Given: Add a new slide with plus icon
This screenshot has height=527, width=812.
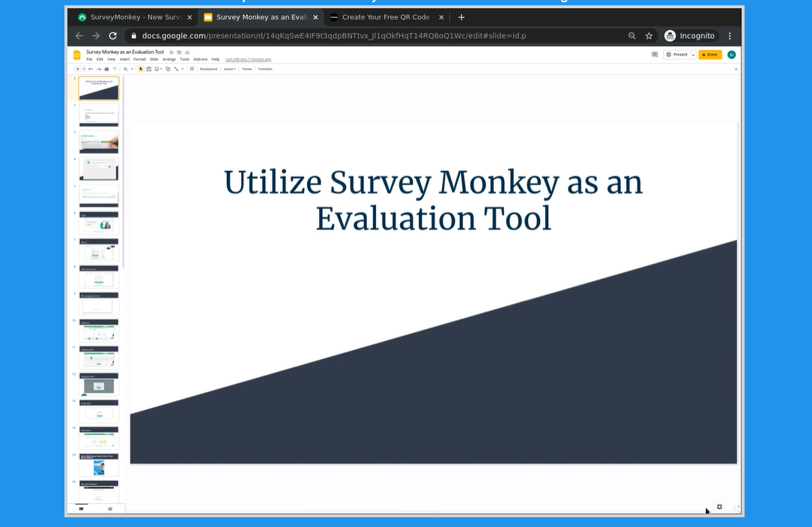Looking at the screenshot, I should pyautogui.click(x=78, y=69).
